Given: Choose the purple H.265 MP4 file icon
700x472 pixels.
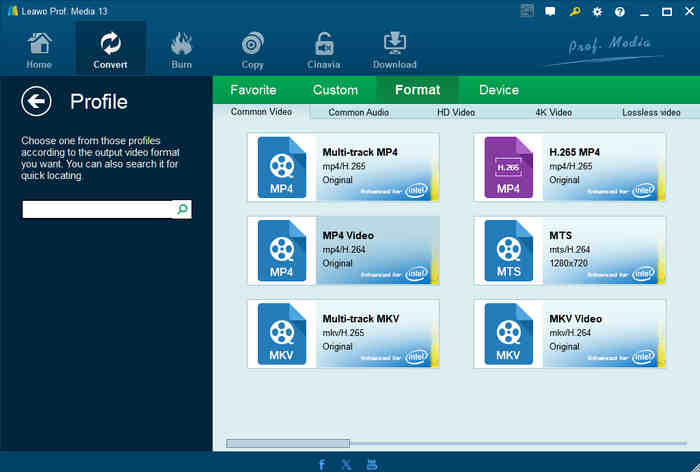Looking at the screenshot, I should (508, 167).
